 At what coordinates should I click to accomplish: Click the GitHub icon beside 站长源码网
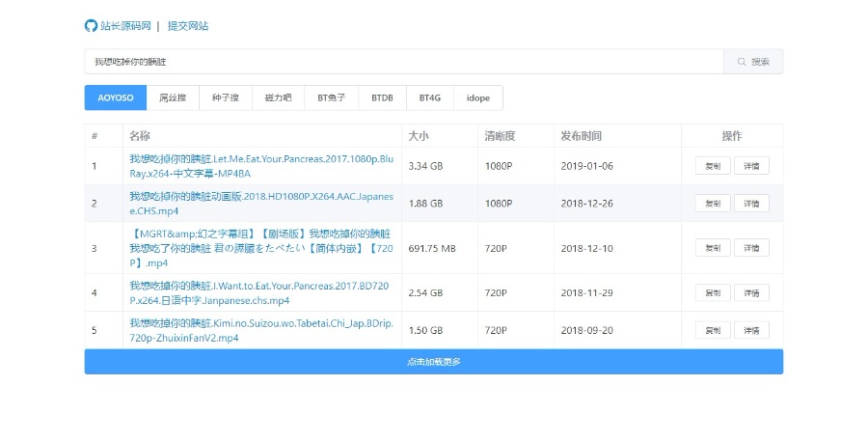coord(91,26)
